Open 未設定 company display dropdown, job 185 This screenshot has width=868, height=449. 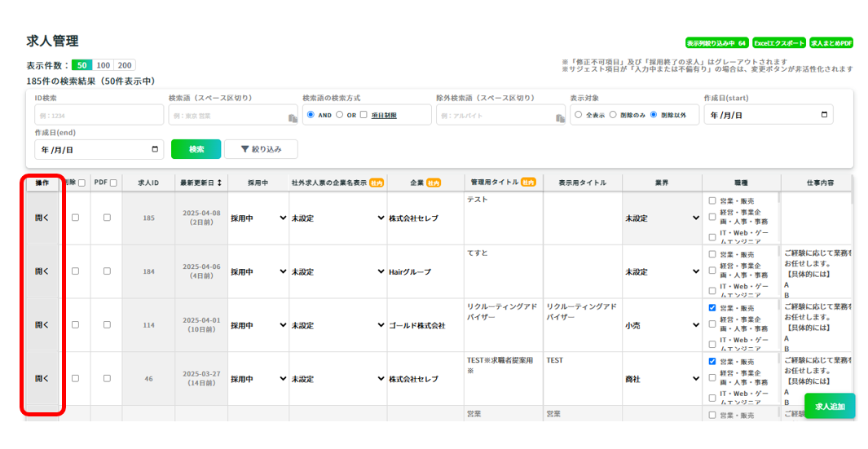(x=337, y=218)
